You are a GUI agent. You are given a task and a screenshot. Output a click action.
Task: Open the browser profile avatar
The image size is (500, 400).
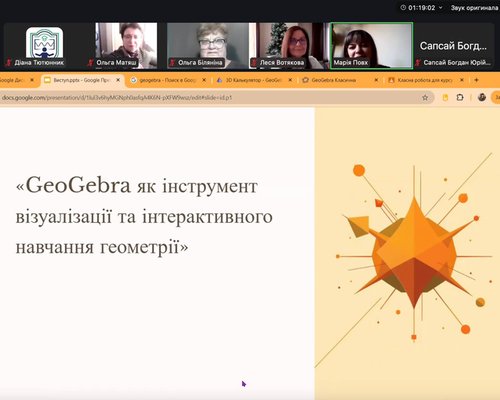tap(481, 97)
